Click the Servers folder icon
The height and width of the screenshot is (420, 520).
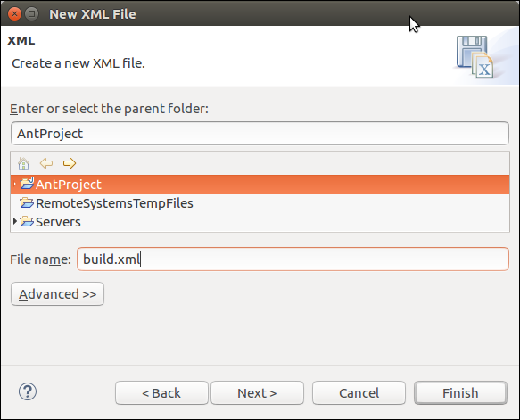(x=27, y=221)
